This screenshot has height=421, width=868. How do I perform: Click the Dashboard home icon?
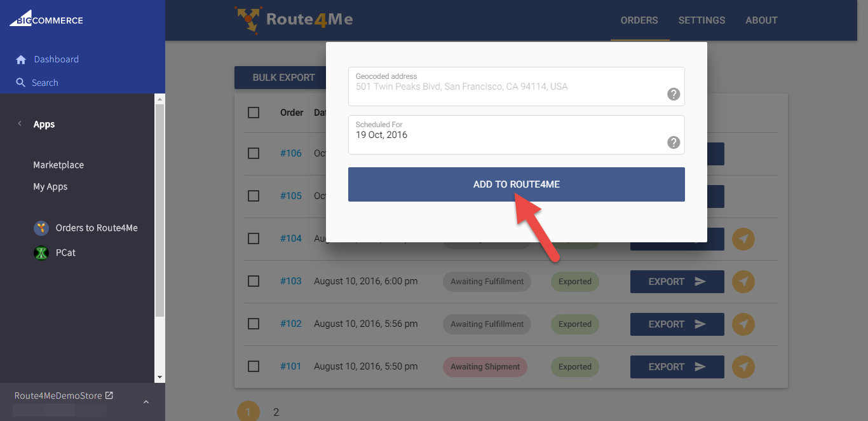pos(21,60)
